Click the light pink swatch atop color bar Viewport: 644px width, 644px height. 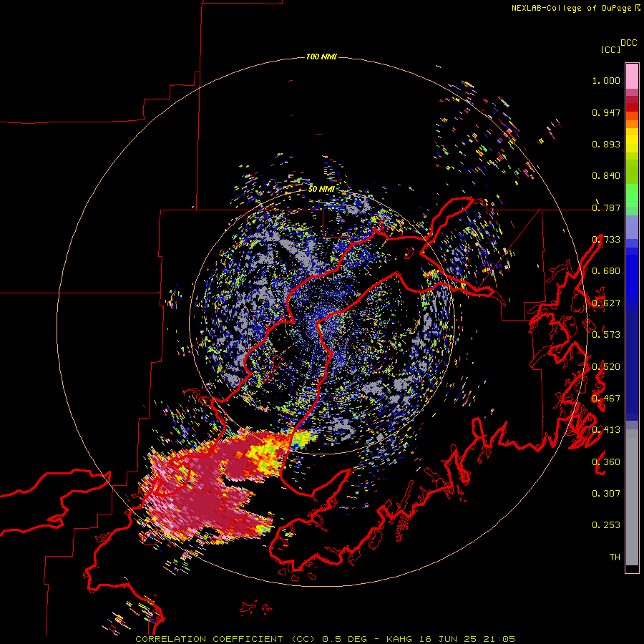click(632, 76)
